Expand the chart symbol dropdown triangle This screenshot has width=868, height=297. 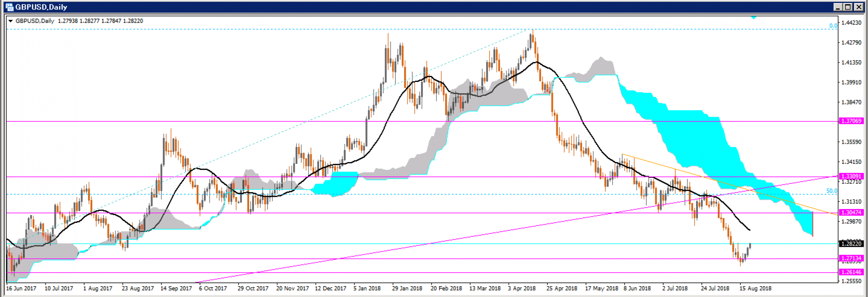pyautogui.click(x=10, y=21)
